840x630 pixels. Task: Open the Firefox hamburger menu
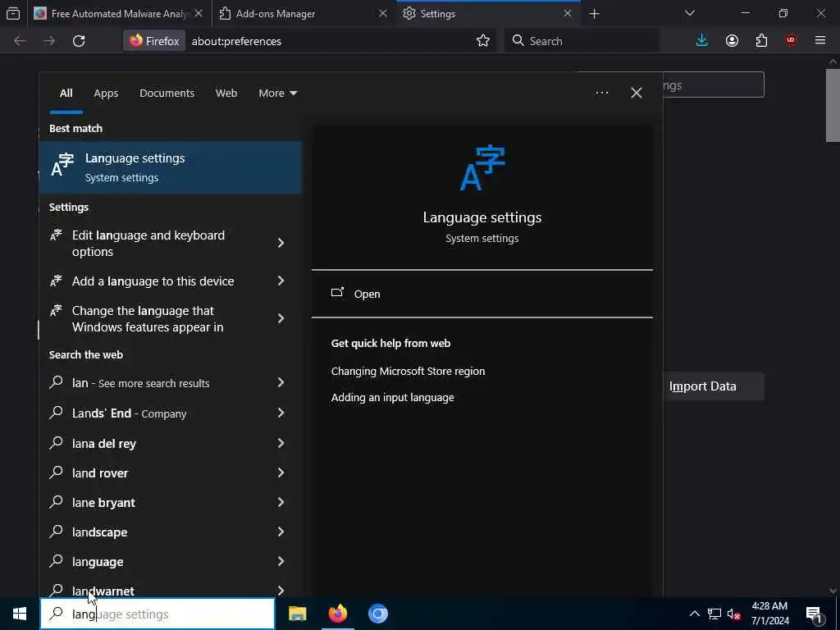point(820,41)
